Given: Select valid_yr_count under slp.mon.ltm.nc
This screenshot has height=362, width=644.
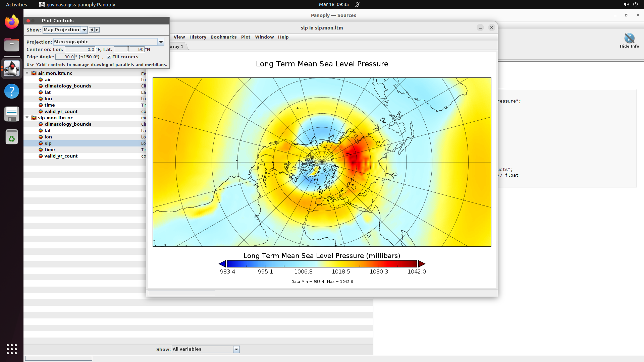Looking at the screenshot, I should click(x=61, y=156).
